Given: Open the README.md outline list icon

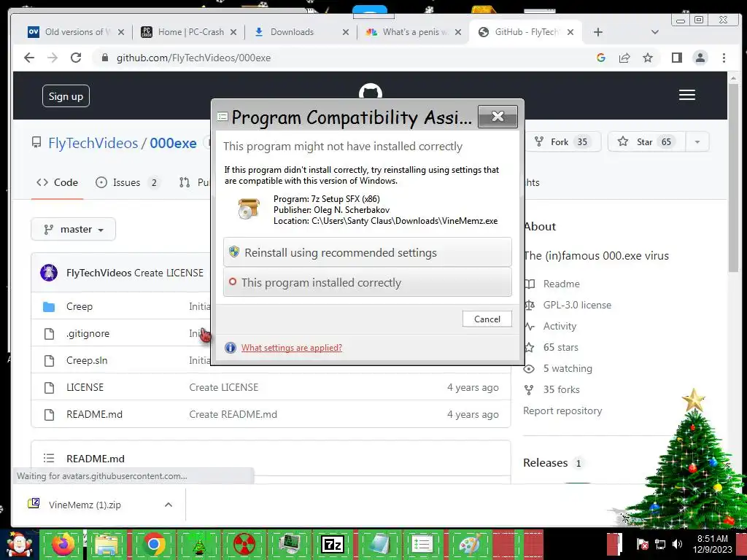Looking at the screenshot, I should (49, 458).
